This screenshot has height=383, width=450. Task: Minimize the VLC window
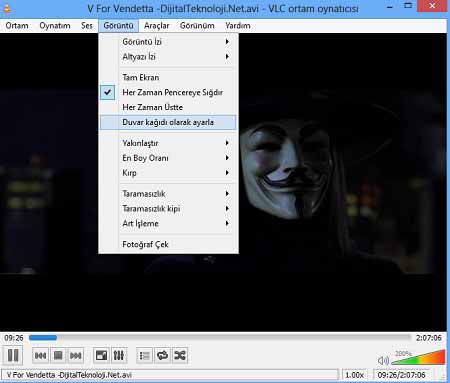(390, 6)
